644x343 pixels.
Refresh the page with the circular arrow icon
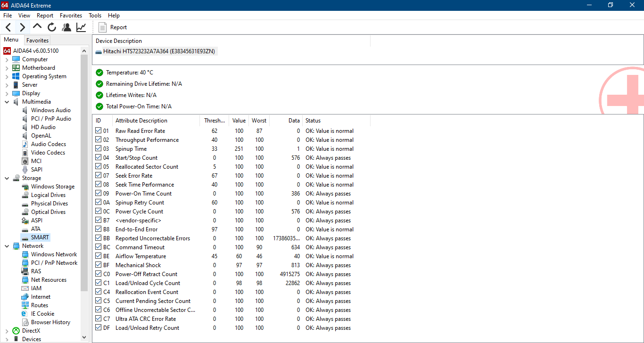coord(52,27)
